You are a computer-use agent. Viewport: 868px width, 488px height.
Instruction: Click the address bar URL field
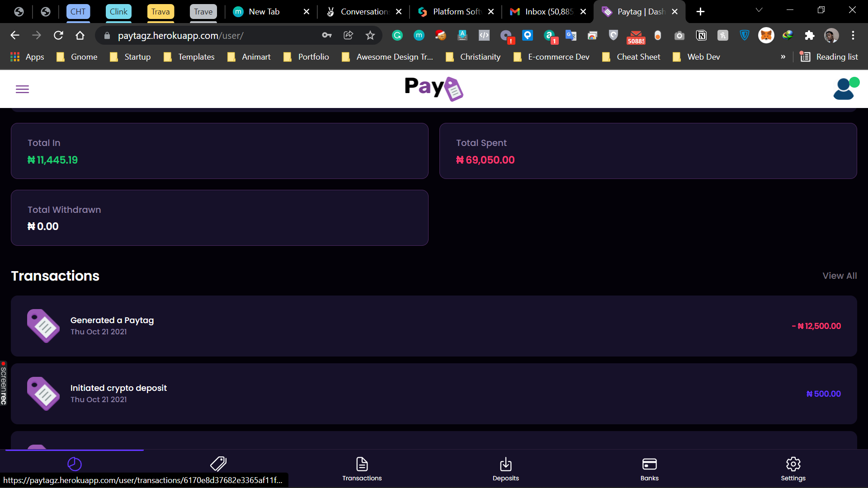(212, 35)
